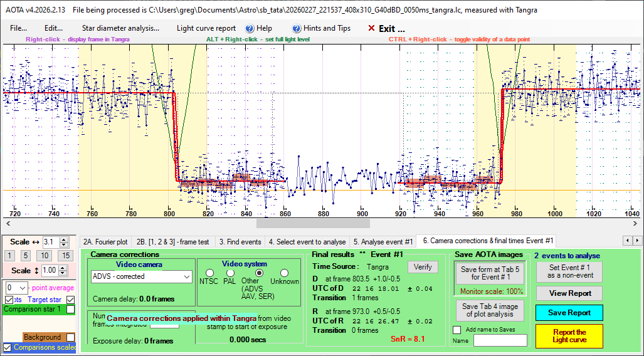
Task: Open the File menu
Action: [18, 28]
